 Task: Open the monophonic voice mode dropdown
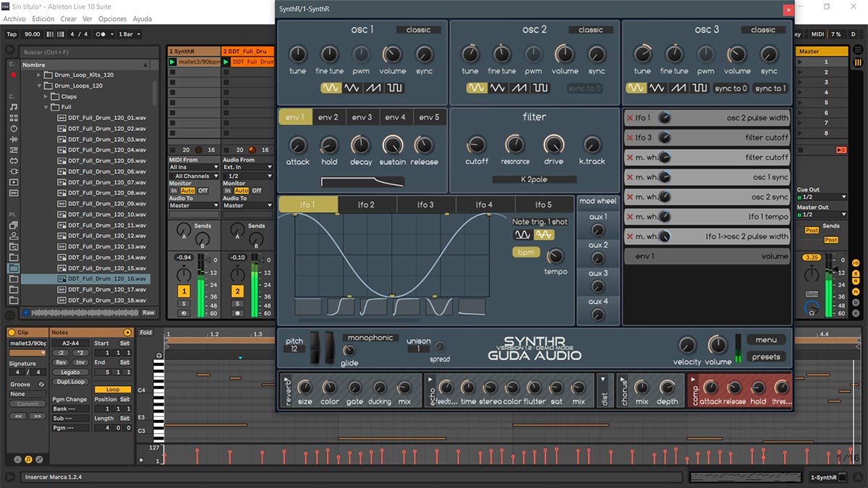point(371,338)
